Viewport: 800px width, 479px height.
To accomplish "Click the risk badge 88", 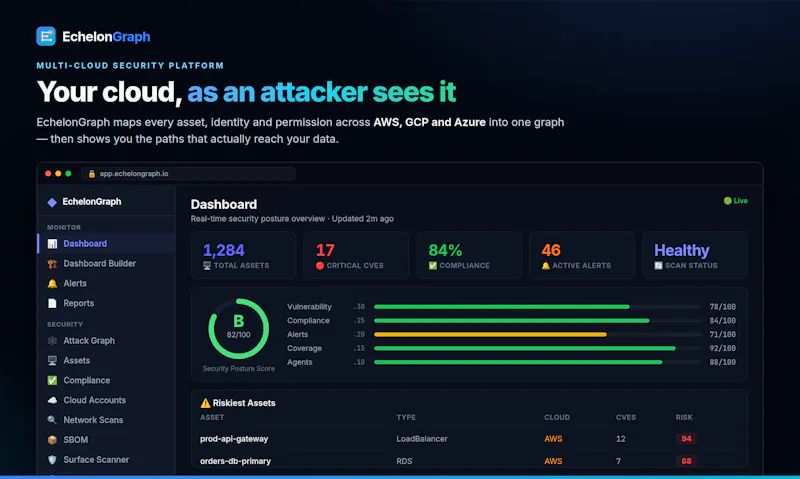I will click(686, 461).
